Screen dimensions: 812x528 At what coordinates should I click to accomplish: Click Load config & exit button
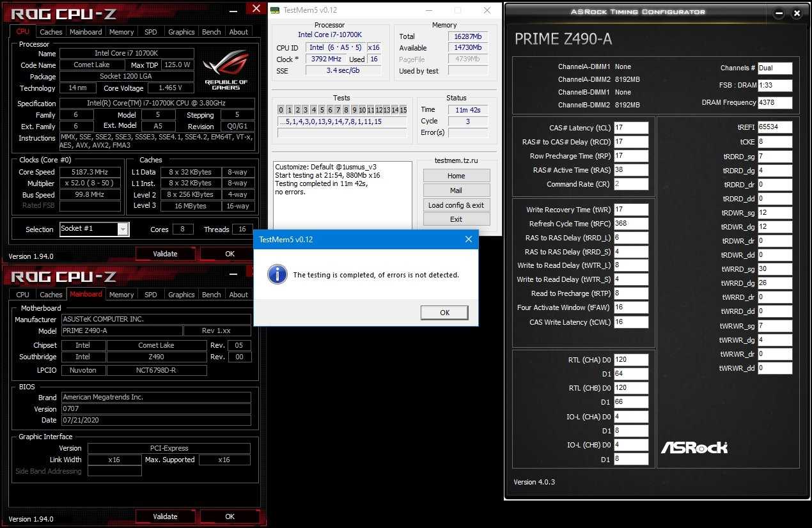(x=456, y=205)
